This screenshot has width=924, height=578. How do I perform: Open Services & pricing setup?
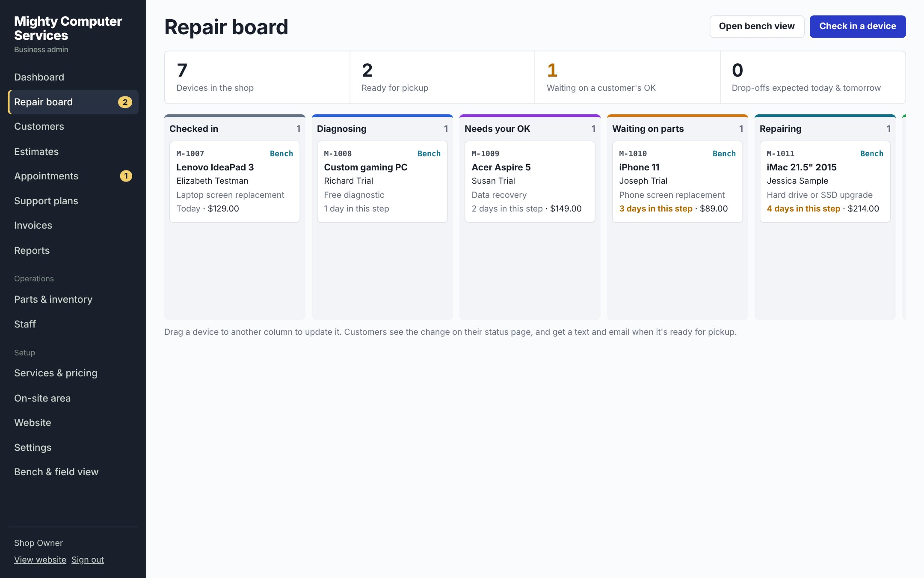(x=73, y=373)
